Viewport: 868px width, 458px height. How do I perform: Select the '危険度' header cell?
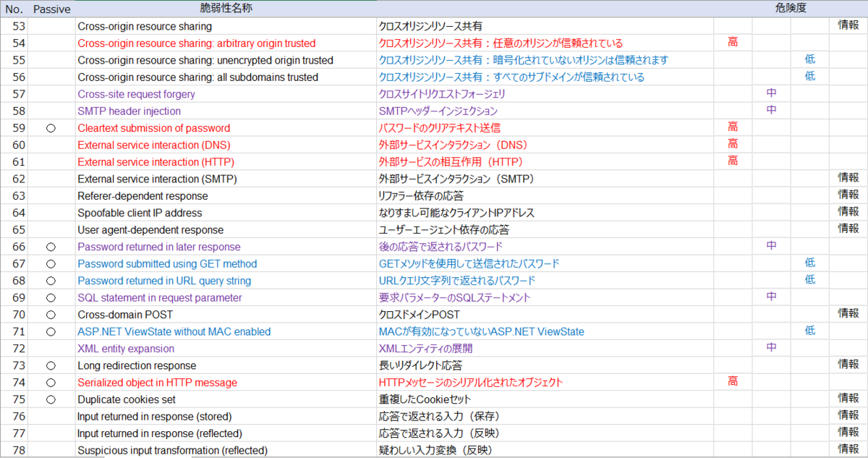pos(791,9)
